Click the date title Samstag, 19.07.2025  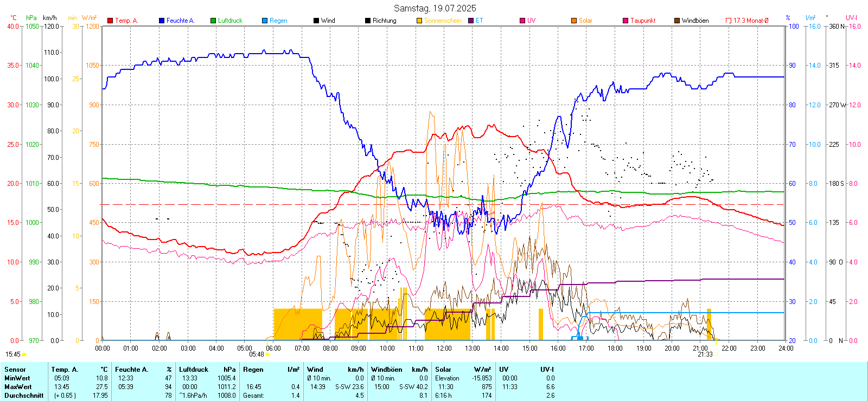tap(435, 8)
